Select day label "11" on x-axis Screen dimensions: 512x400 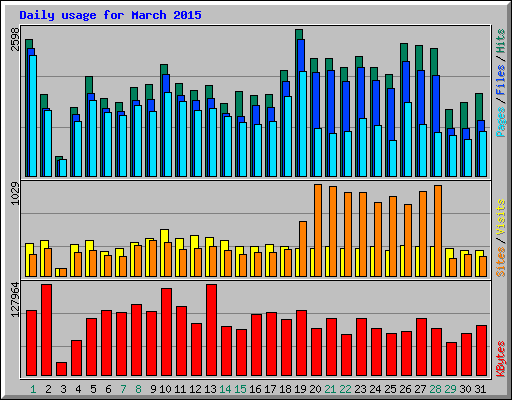pos(180,389)
